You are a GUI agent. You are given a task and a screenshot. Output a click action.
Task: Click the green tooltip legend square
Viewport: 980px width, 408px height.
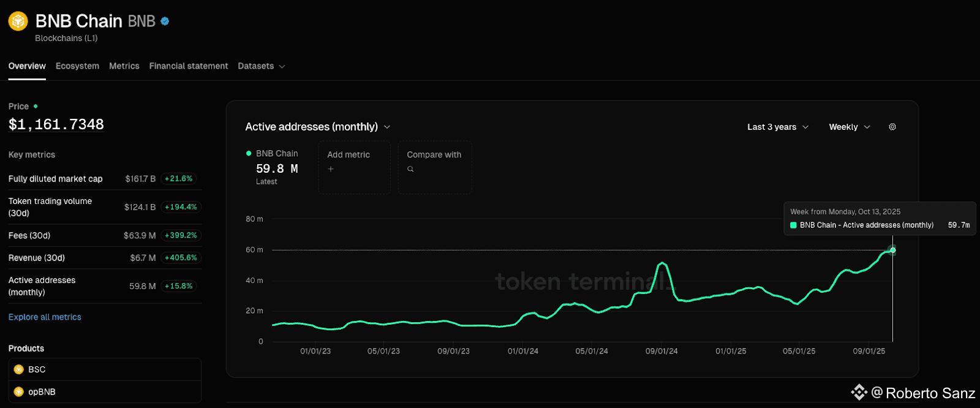793,225
